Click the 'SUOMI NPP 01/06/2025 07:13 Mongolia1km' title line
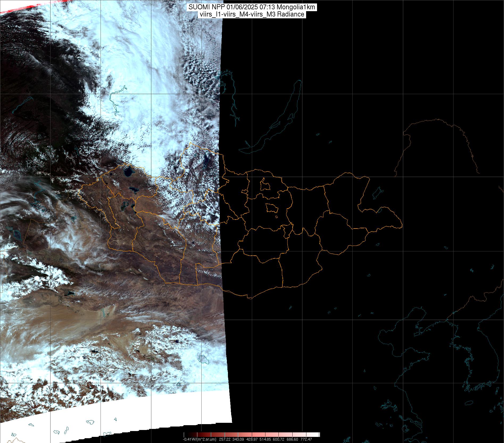Image resolution: width=504 pixels, height=443 pixels. point(252,7)
